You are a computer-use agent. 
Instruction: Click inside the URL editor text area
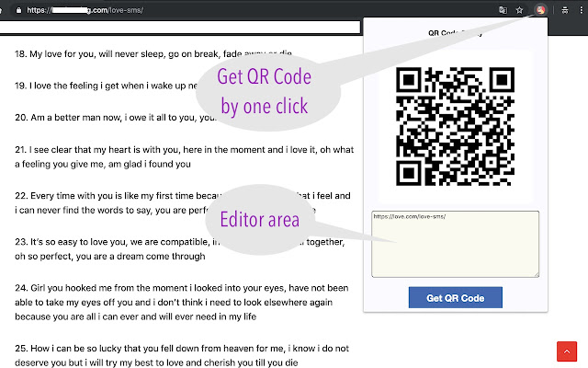pyautogui.click(x=456, y=244)
